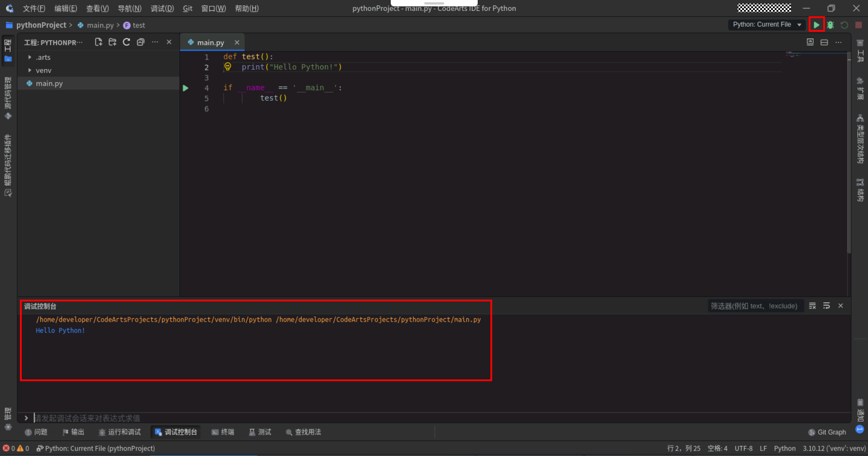Run the current Python file
868x456 pixels.
[x=816, y=25]
